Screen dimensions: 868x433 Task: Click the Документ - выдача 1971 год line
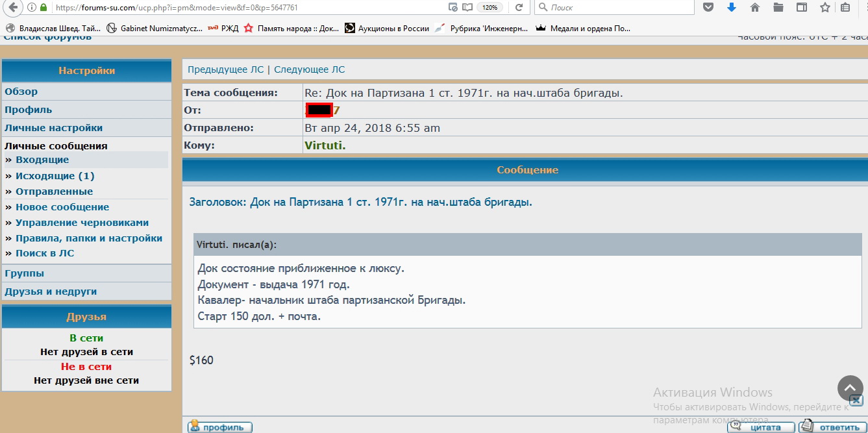coord(273,284)
